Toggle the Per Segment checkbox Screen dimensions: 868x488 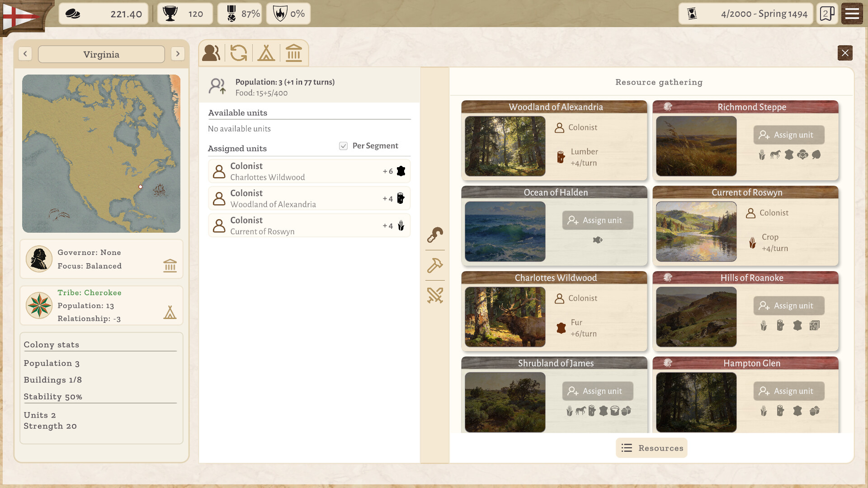pyautogui.click(x=343, y=145)
